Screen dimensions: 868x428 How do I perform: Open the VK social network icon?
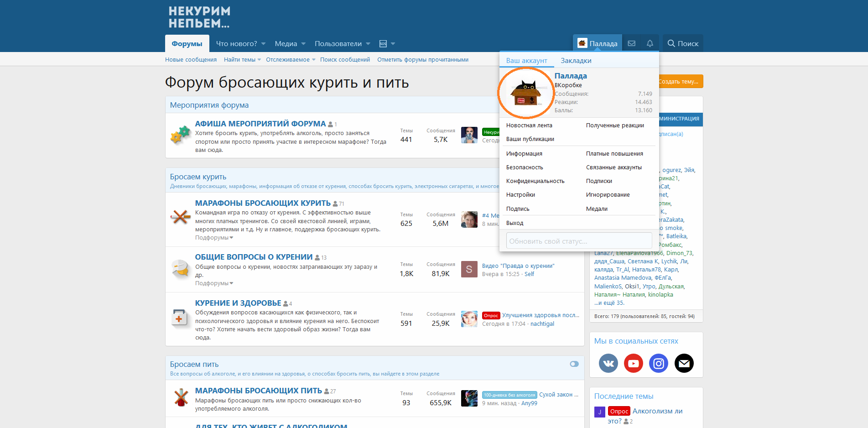(x=608, y=363)
